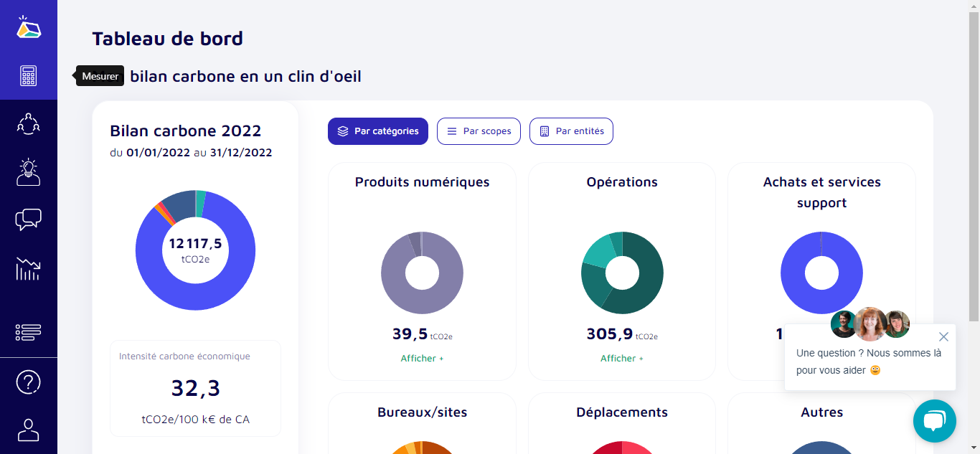Open the people network sidebar icon
The height and width of the screenshot is (454, 980).
[28, 123]
